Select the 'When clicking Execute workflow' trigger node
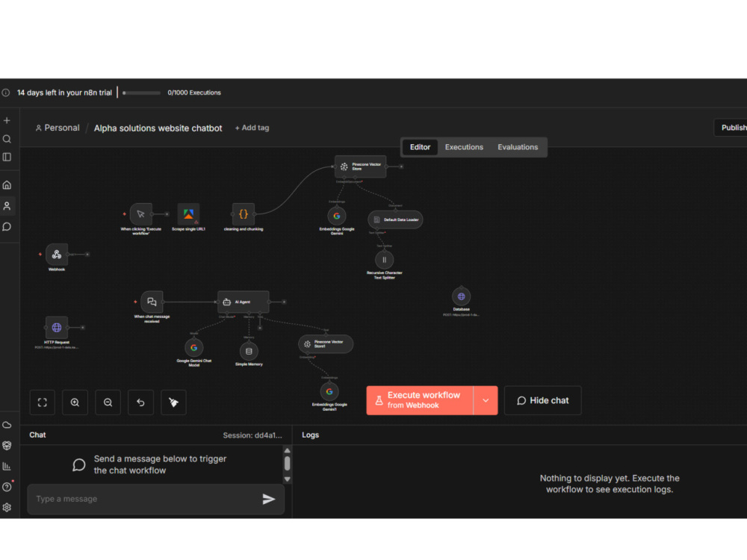 tap(141, 214)
